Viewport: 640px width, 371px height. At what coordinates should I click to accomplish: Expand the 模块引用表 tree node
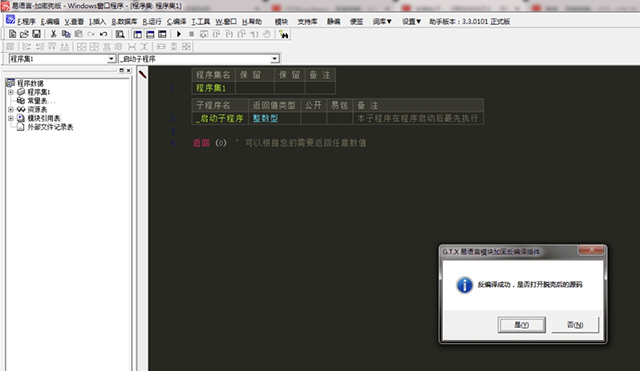point(11,118)
